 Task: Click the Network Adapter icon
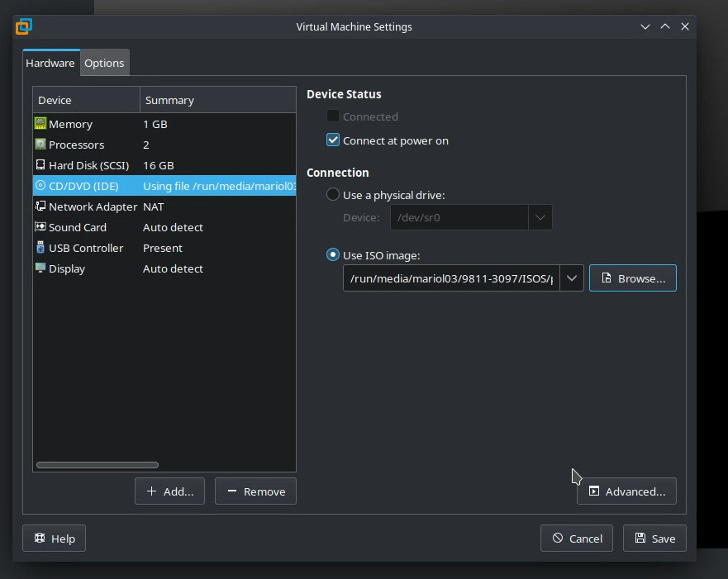(40, 206)
